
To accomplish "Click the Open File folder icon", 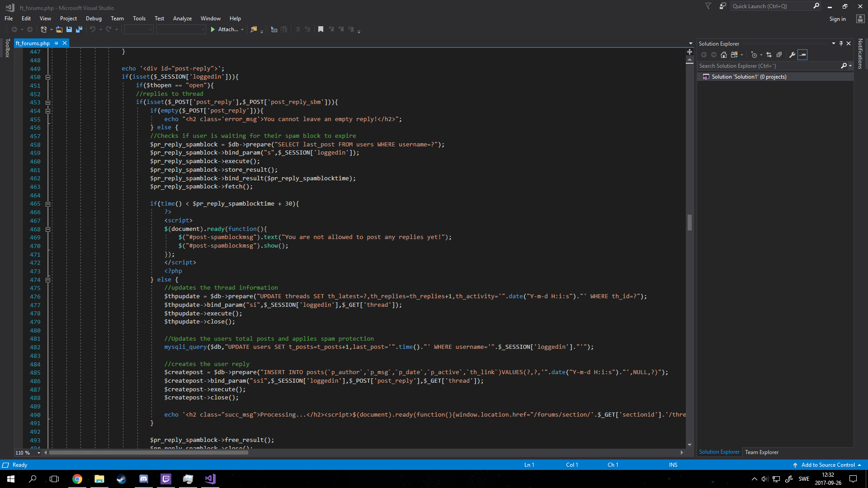I will click(59, 29).
